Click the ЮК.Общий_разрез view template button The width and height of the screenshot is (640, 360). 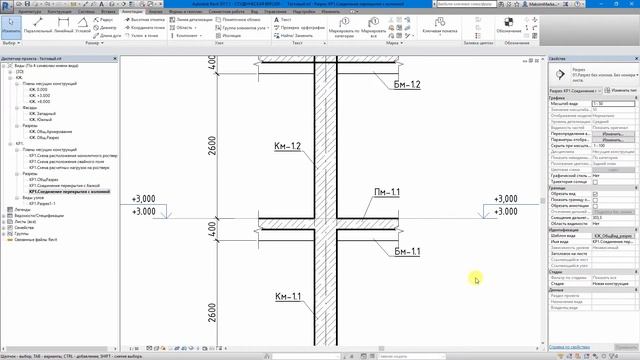[613, 236]
